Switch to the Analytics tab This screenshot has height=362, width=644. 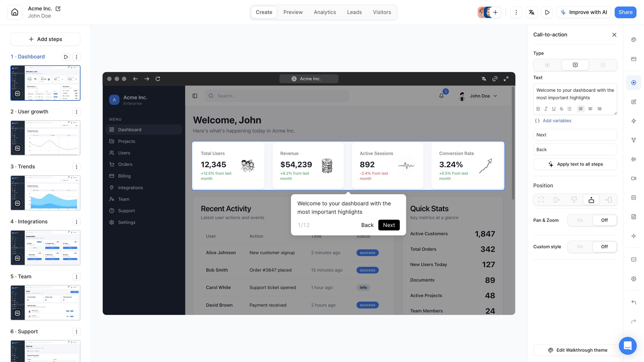[x=325, y=12]
